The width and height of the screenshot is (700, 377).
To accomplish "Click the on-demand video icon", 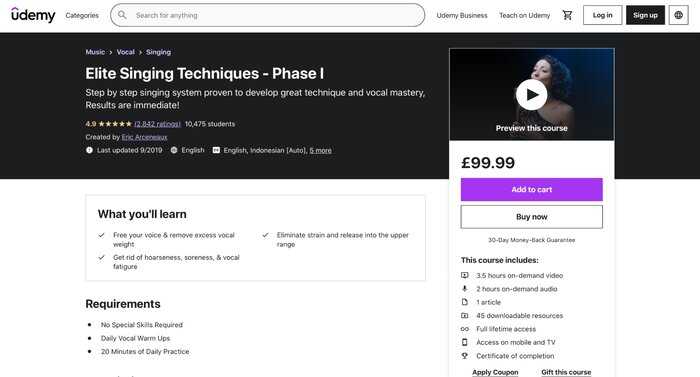I will (x=465, y=275).
